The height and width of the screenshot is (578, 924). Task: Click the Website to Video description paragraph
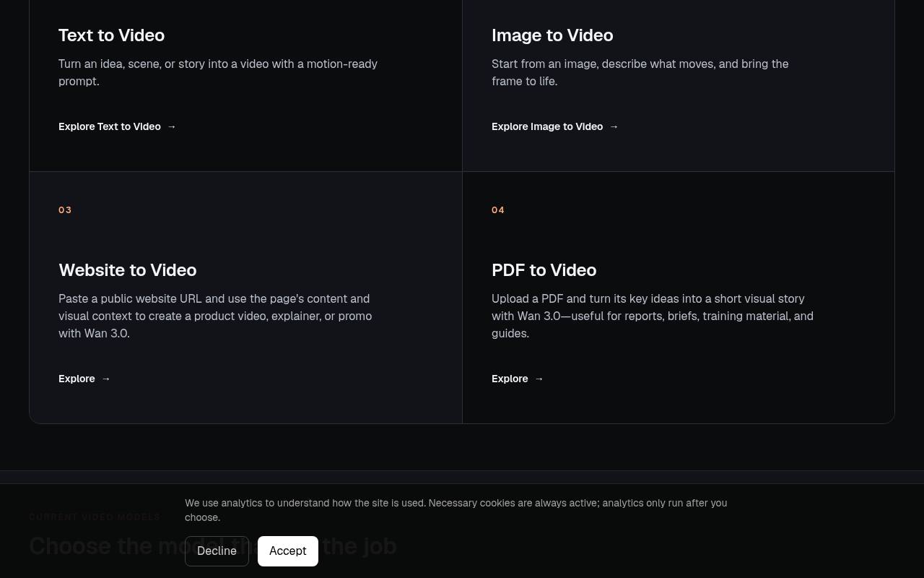215,316
